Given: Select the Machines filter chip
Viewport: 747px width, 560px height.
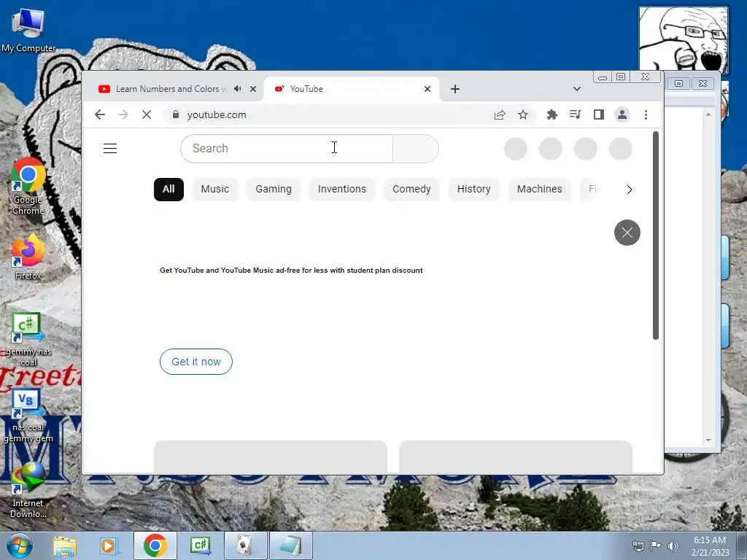Looking at the screenshot, I should [539, 189].
